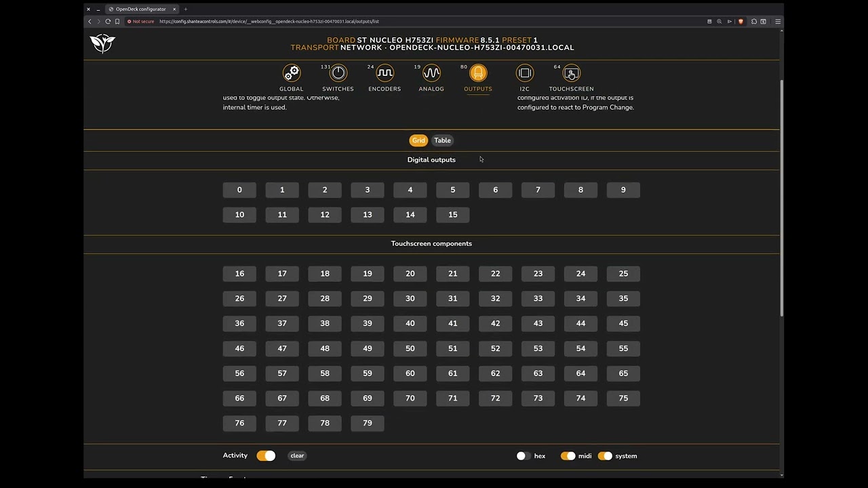The image size is (868, 488).
Task: Select touchscreen component 61
Action: [453, 373]
